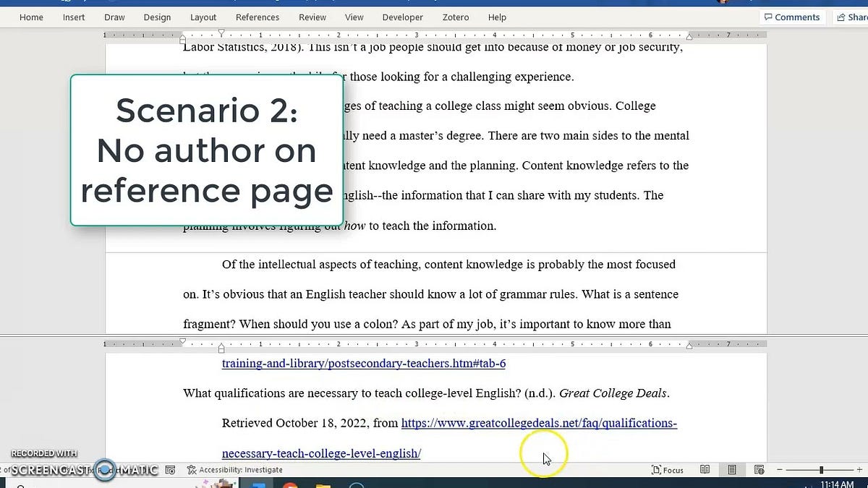The image size is (868, 488).
Task: Open Web Layout view from the status bar
Action: pyautogui.click(x=760, y=470)
